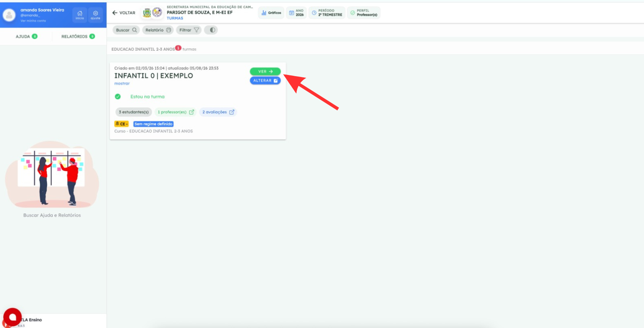Viewport: 644px width, 328px height.
Task: Open the PERÍODO 2º TRIMESTRE selector
Action: pyautogui.click(x=327, y=13)
